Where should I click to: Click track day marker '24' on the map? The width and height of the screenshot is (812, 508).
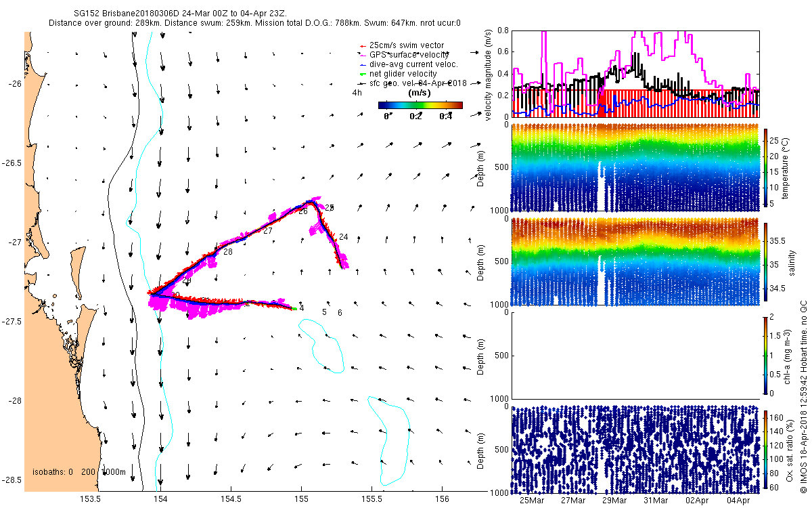click(x=343, y=237)
